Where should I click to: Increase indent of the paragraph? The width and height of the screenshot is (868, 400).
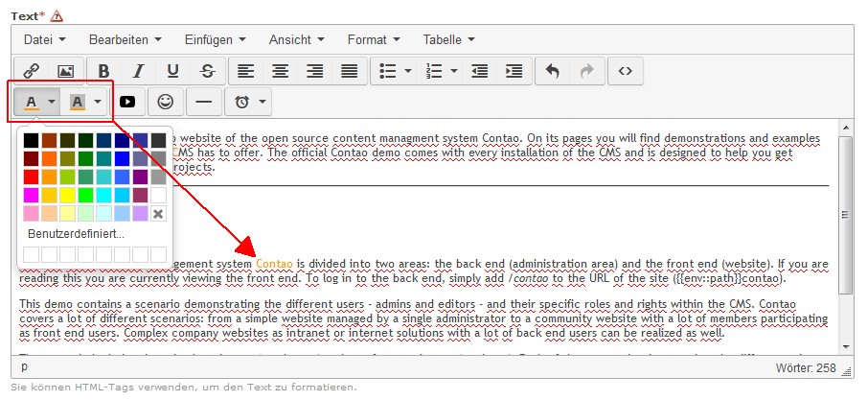[514, 71]
